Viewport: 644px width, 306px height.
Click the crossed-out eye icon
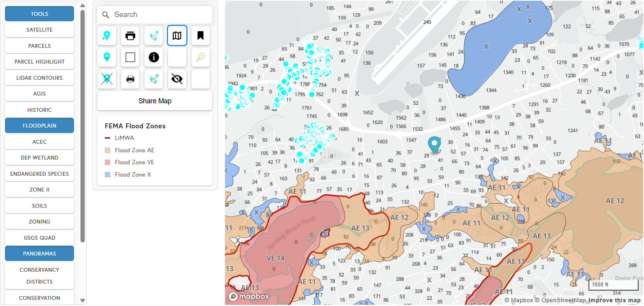pyautogui.click(x=177, y=79)
